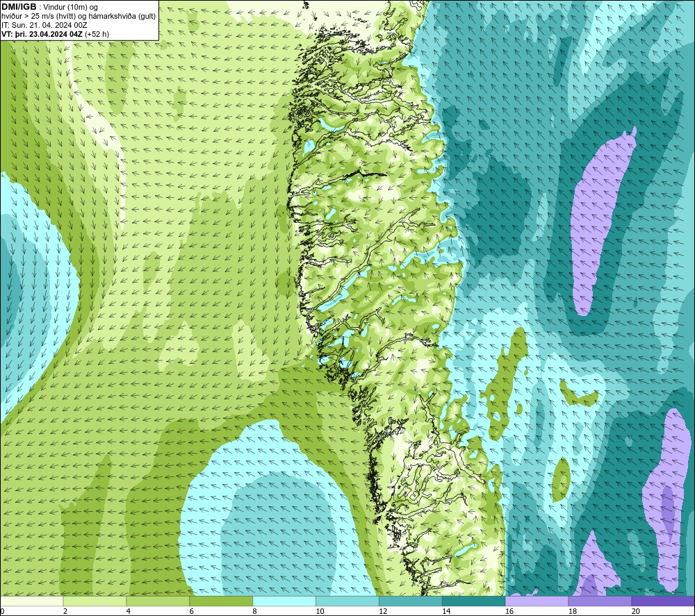Click the 'hviður > 25 m/s' legend description
Image resolution: width=695 pixels, height=616 pixels.
coord(79,17)
